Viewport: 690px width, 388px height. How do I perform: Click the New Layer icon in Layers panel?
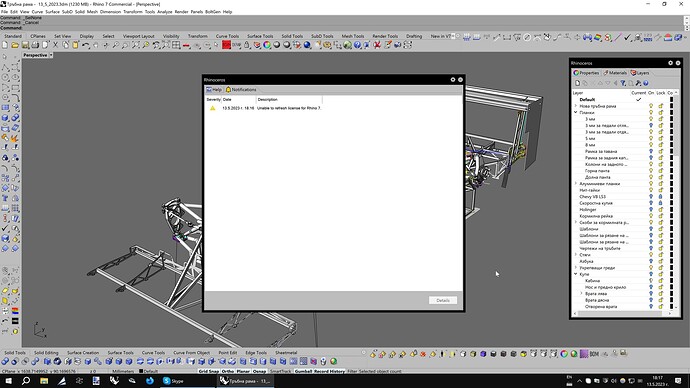577,83
